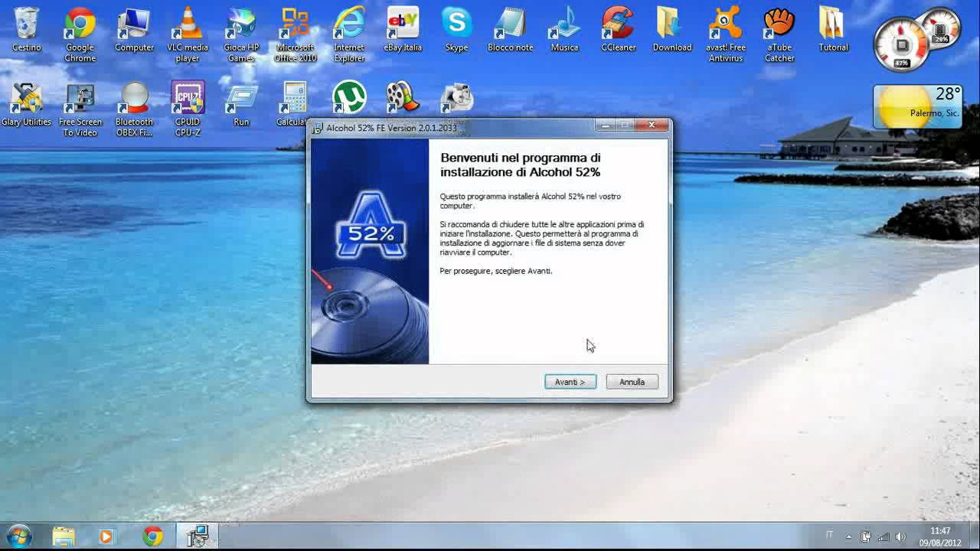
Task: Select the VLC media player shortcut
Action: [x=188, y=34]
